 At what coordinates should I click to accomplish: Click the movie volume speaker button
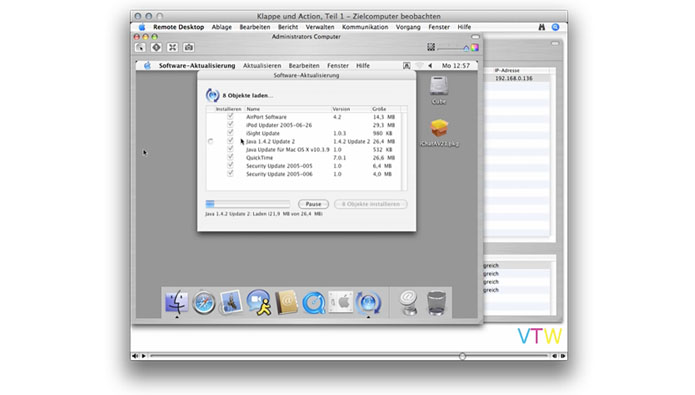135,356
